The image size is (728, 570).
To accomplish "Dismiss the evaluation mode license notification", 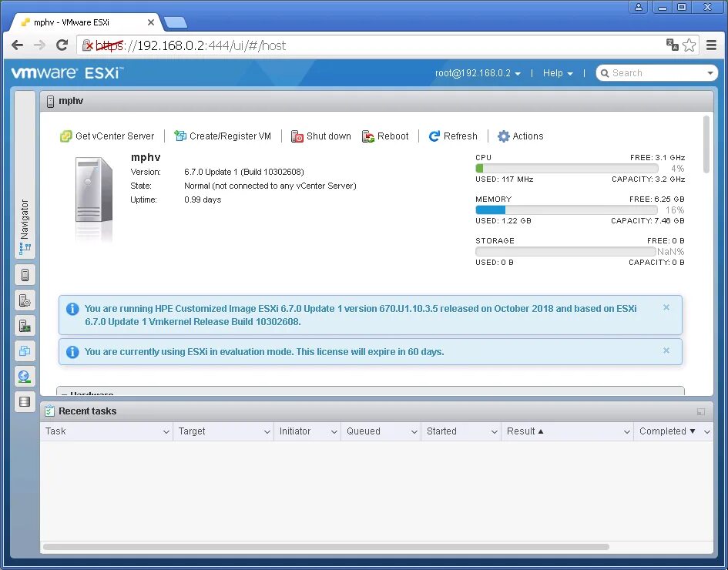I will 666,350.
